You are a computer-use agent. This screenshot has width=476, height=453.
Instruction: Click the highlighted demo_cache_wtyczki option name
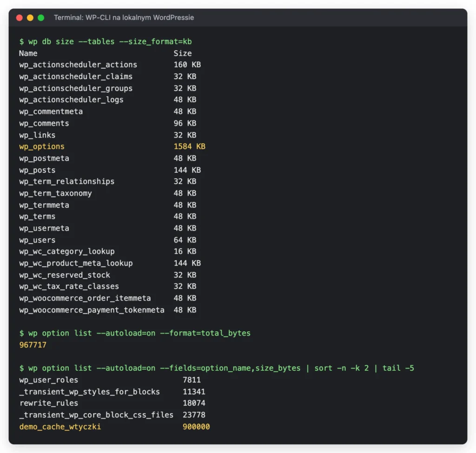pos(60,427)
